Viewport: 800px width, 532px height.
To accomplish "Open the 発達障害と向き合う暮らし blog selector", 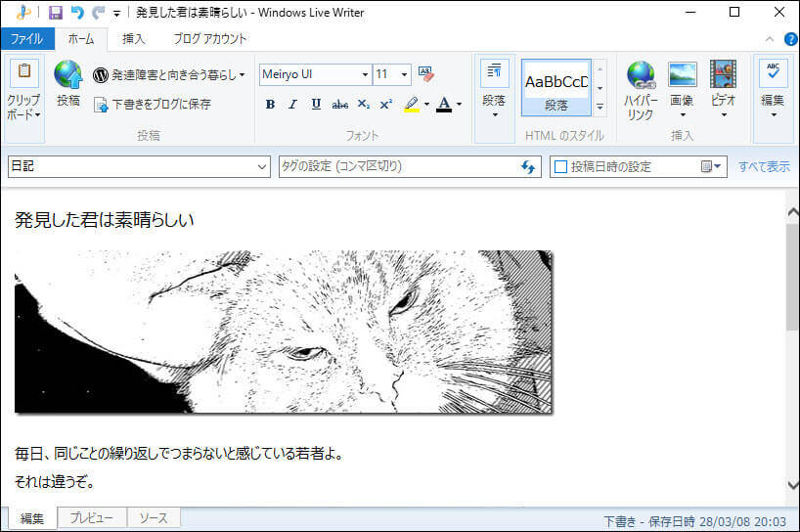I will pyautogui.click(x=169, y=75).
